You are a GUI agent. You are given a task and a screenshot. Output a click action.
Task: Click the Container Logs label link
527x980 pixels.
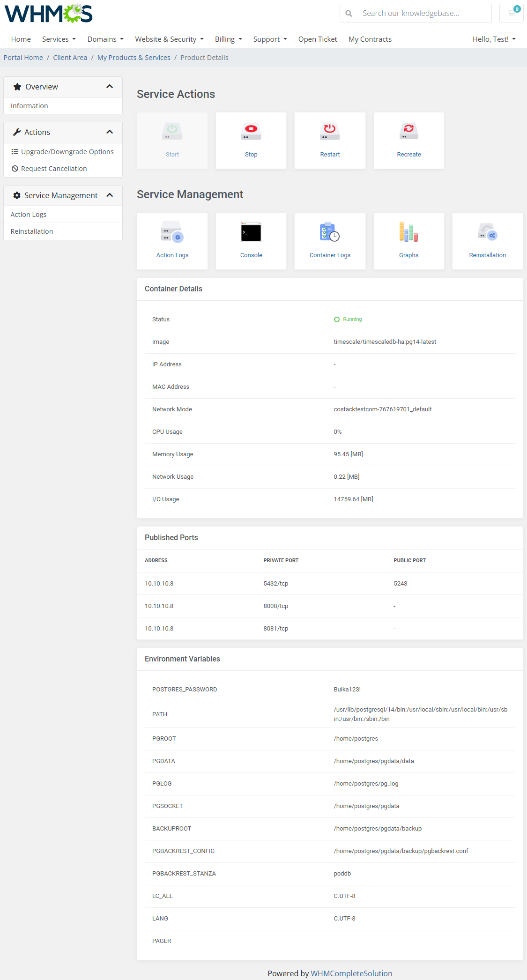pyautogui.click(x=330, y=255)
